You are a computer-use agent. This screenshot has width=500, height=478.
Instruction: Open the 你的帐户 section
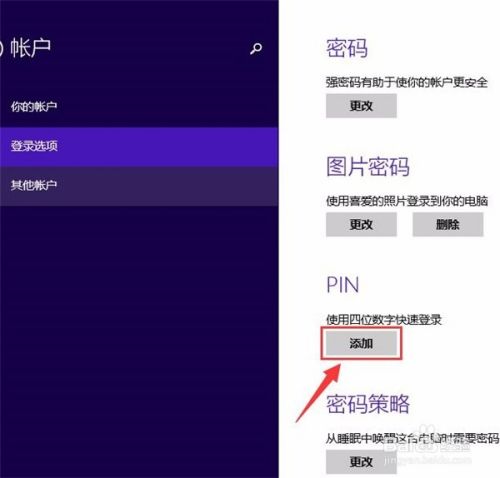(139, 107)
